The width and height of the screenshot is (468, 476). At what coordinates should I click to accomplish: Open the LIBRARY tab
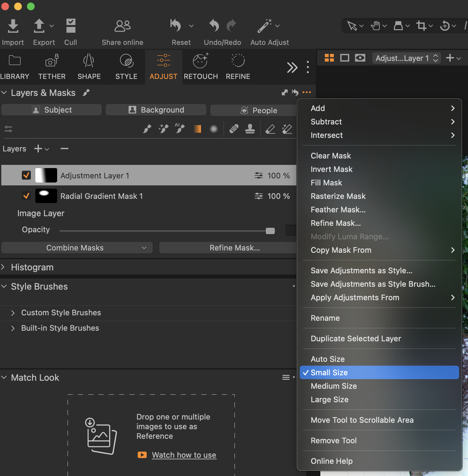pyautogui.click(x=14, y=67)
